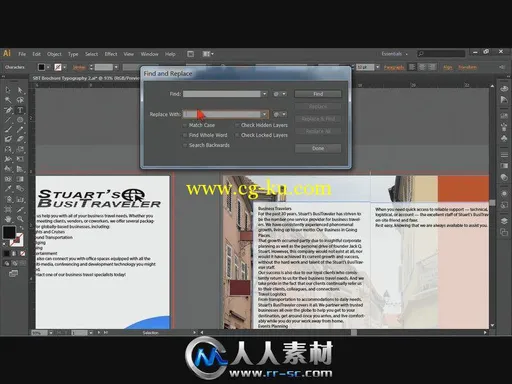512x384 pixels.
Task: Select the Eraser tool
Action: pos(20,139)
